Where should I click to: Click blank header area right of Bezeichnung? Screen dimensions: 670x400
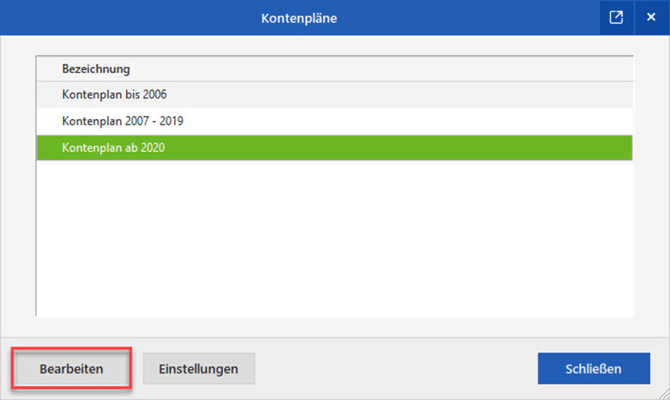[400, 69]
